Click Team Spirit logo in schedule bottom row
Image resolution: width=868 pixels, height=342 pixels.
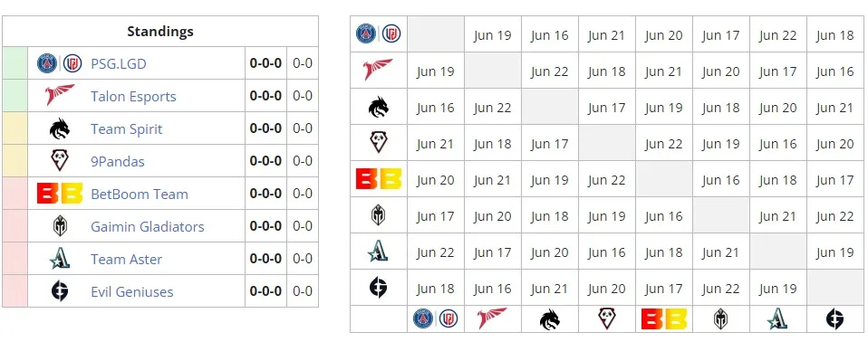point(550,319)
